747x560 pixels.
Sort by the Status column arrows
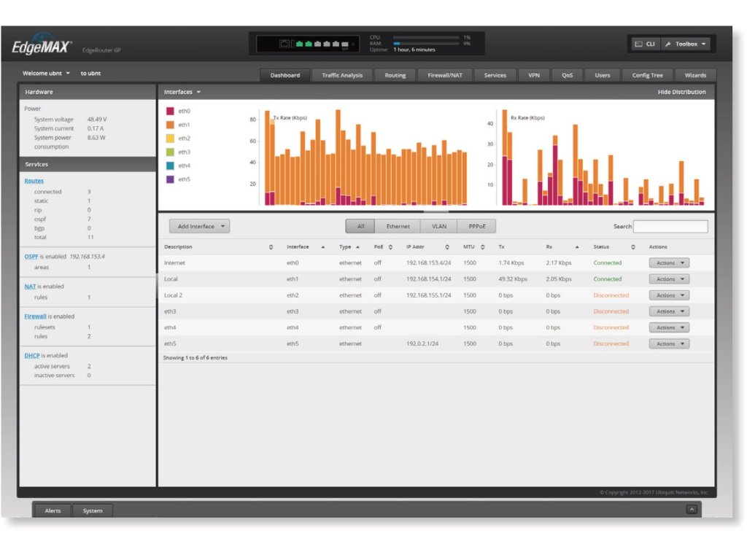point(633,247)
